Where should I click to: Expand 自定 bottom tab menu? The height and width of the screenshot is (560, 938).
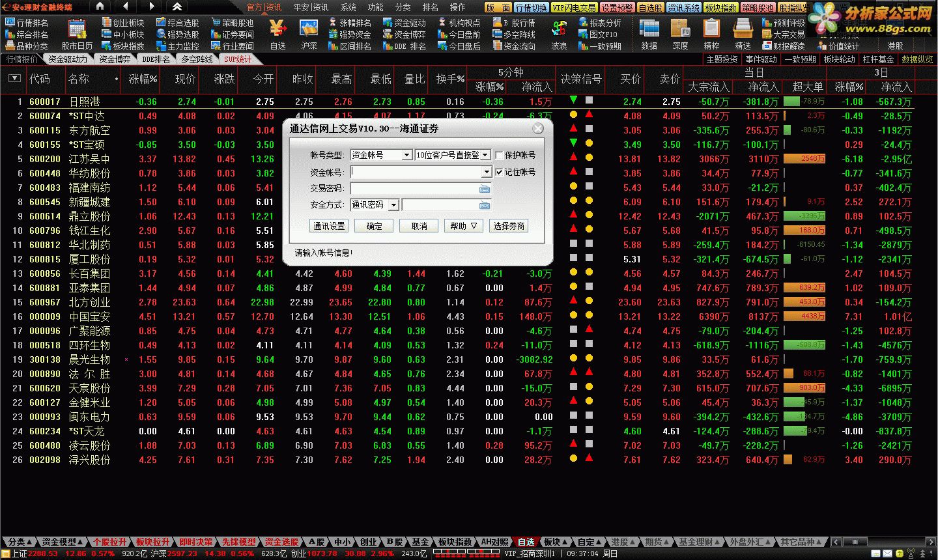point(590,542)
